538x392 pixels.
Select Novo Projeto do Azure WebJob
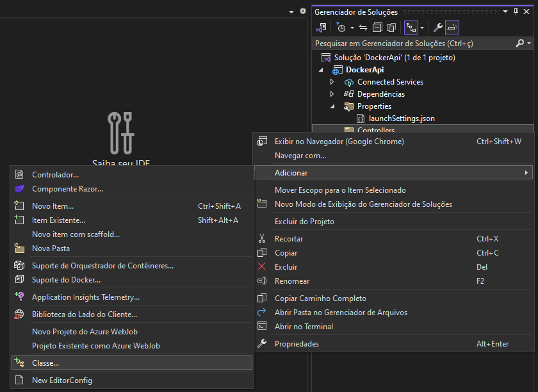[x=132, y=332]
